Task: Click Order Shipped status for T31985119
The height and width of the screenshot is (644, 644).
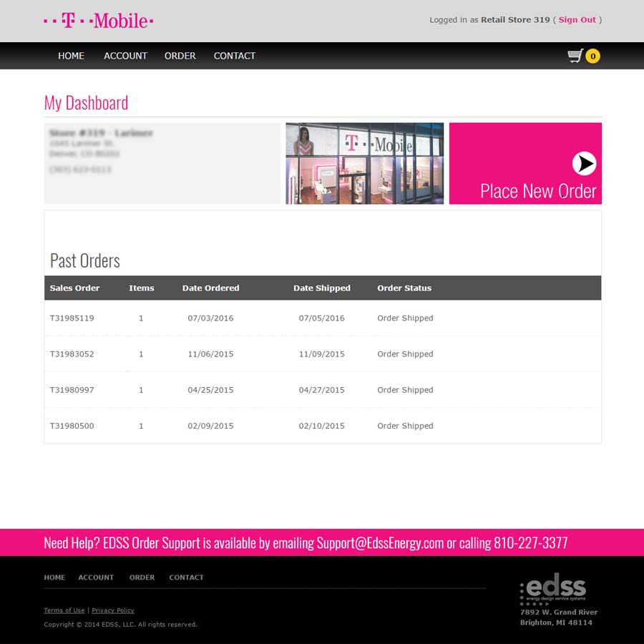Action: pos(406,318)
